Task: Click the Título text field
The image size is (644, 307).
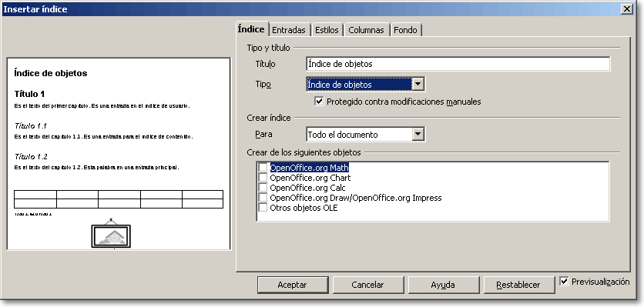Action: 458,64
